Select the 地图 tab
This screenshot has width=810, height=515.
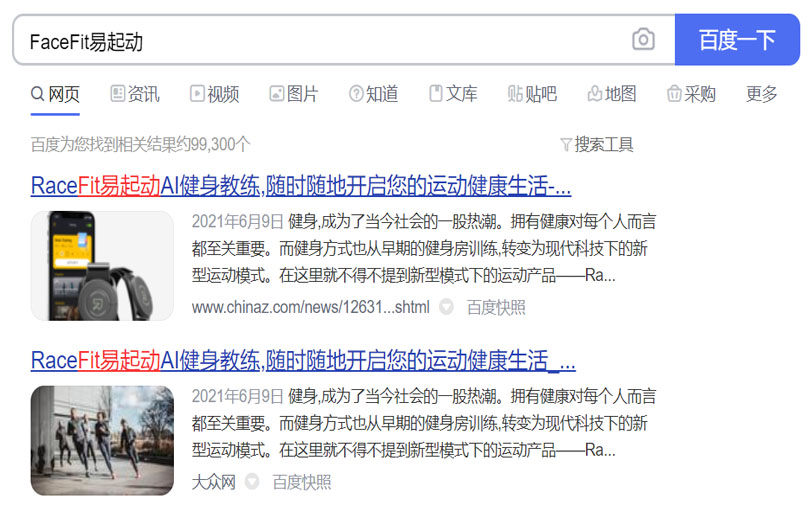pos(612,94)
